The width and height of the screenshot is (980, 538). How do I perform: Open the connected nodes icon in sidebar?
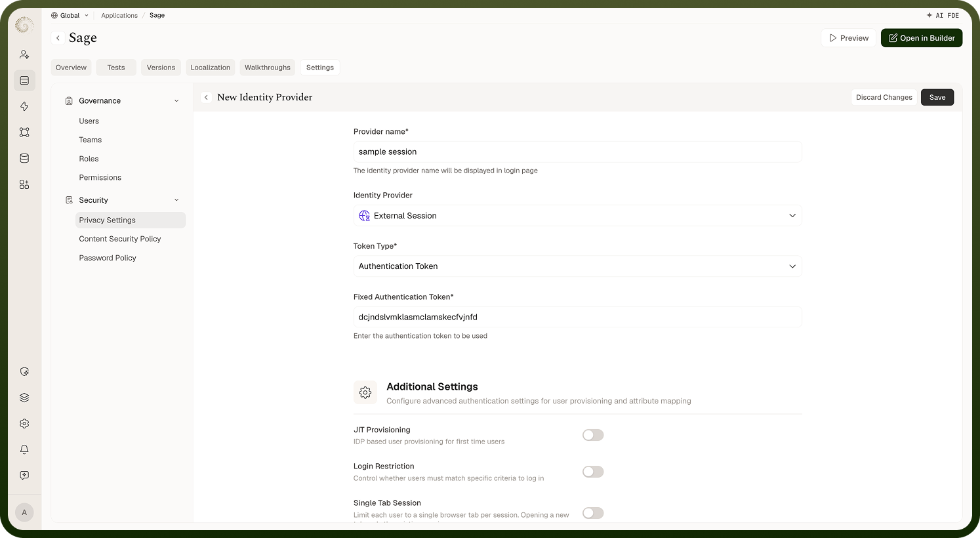(24, 133)
